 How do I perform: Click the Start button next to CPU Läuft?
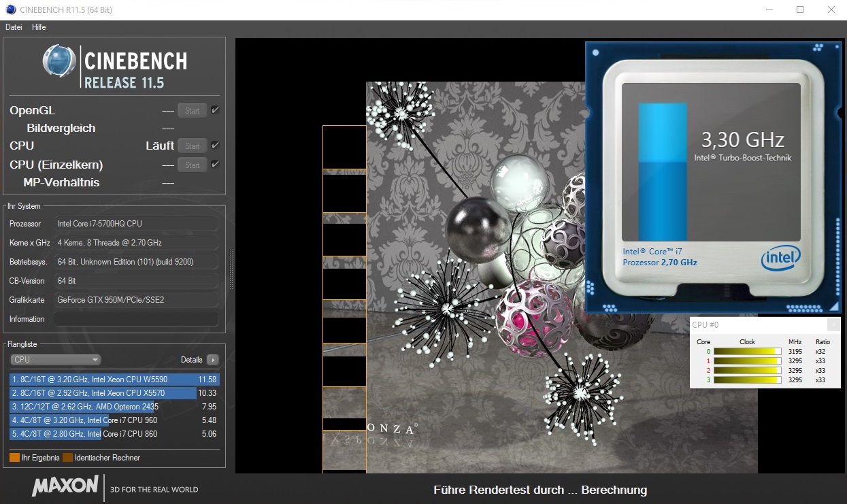193,146
